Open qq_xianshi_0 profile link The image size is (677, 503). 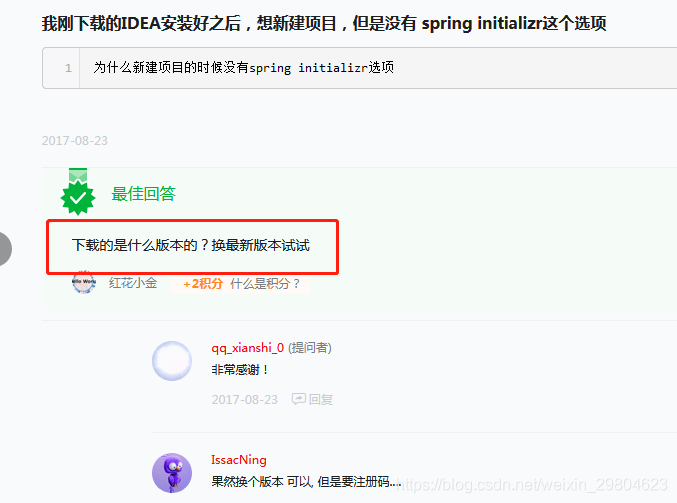(x=247, y=348)
